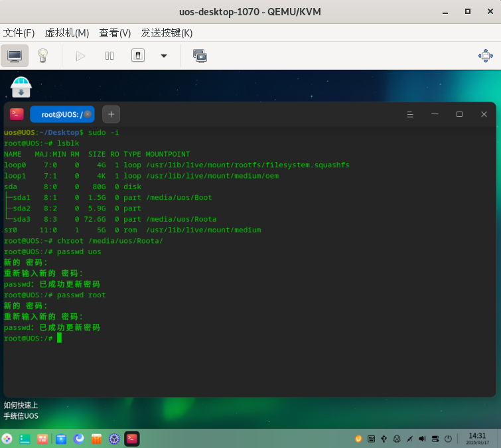The image size is (501, 448).
Task: Launch the browser from the dock
Action: (78, 439)
